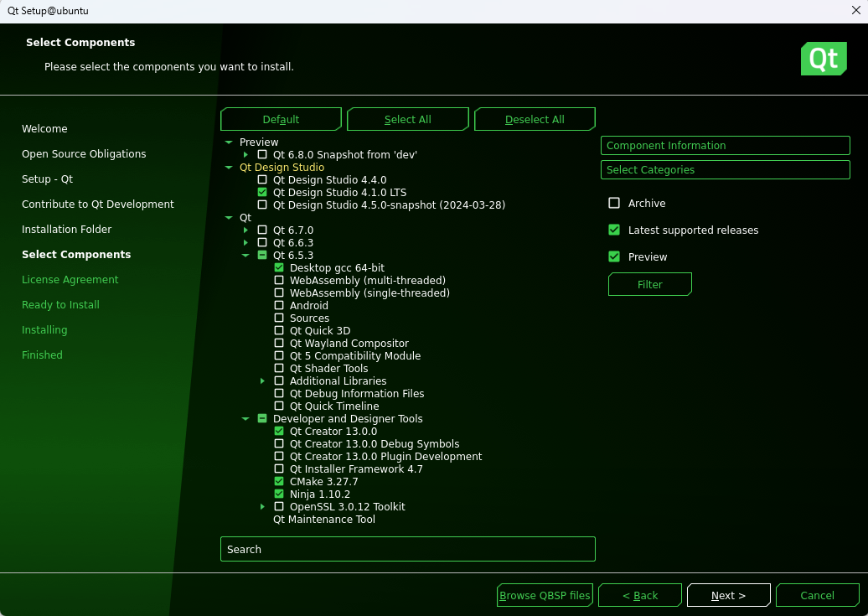Close the Qt Setup window

tap(855, 11)
